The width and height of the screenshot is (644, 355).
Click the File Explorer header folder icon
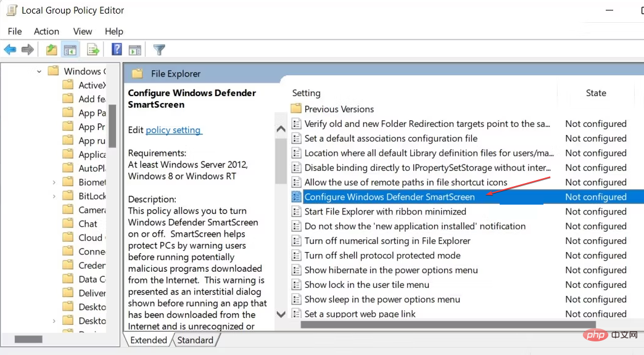click(x=137, y=74)
